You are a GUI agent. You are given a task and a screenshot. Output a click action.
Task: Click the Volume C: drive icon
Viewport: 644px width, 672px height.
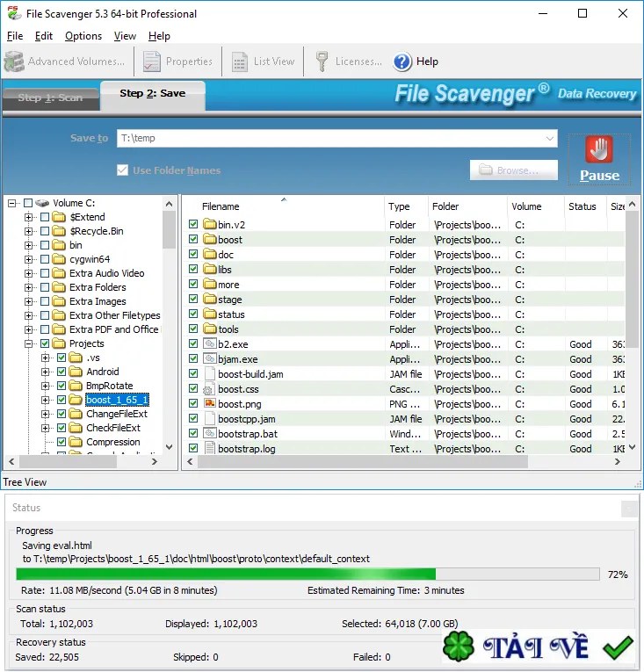(42, 203)
